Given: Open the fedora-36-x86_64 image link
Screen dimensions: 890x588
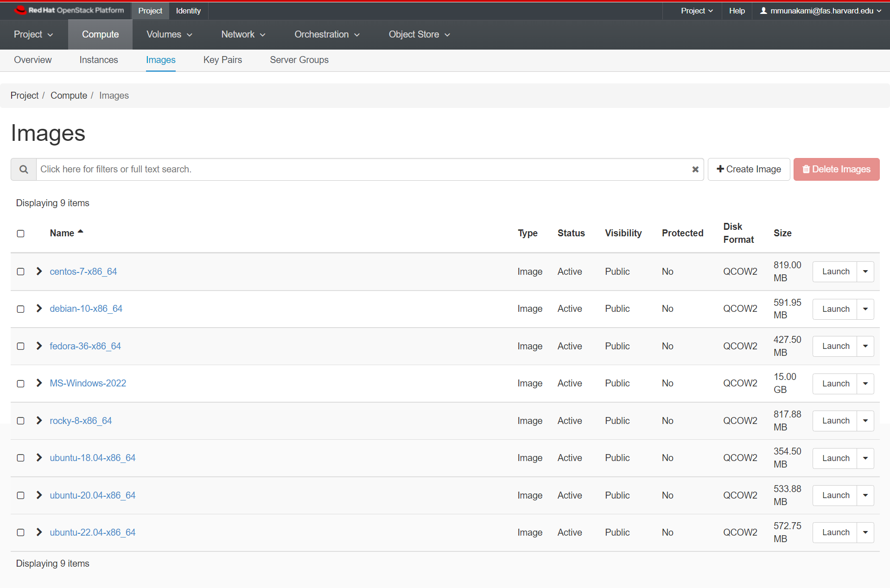Looking at the screenshot, I should tap(85, 346).
